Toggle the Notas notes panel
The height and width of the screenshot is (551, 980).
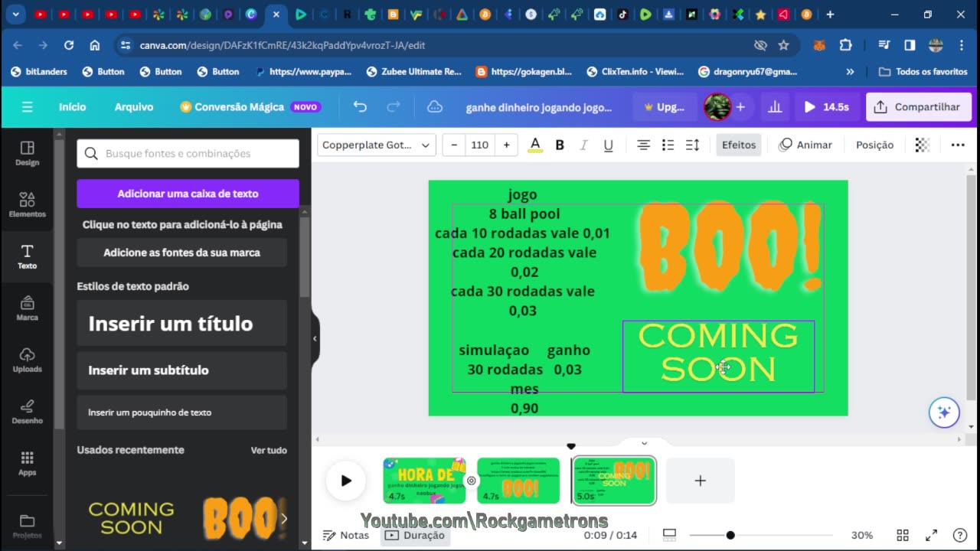point(346,535)
